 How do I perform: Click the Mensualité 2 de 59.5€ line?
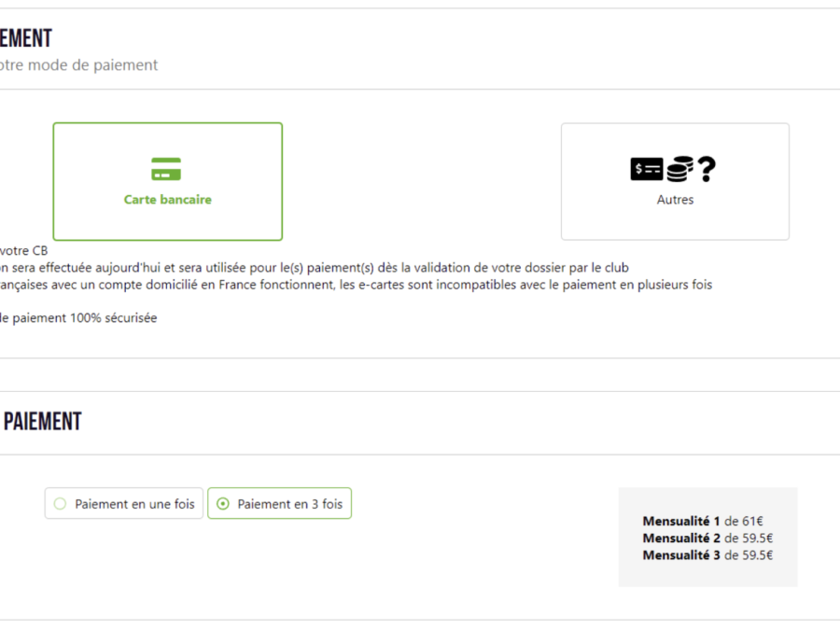tap(707, 538)
